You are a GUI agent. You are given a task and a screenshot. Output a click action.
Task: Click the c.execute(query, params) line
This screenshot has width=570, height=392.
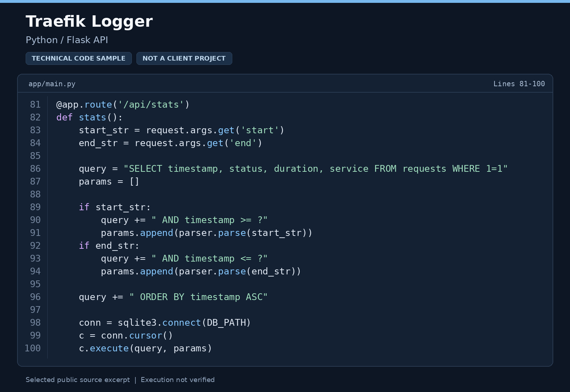click(x=145, y=348)
